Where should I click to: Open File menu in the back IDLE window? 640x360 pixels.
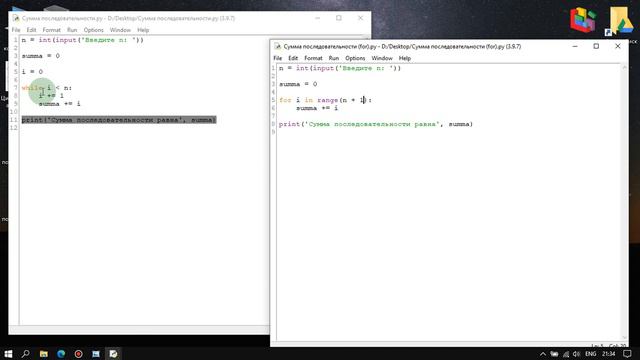pos(16,30)
